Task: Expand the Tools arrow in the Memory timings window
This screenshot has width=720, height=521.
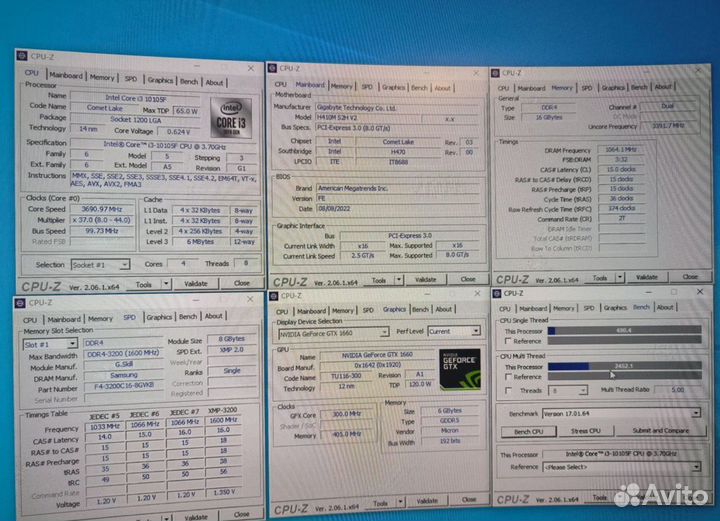Action: point(619,278)
